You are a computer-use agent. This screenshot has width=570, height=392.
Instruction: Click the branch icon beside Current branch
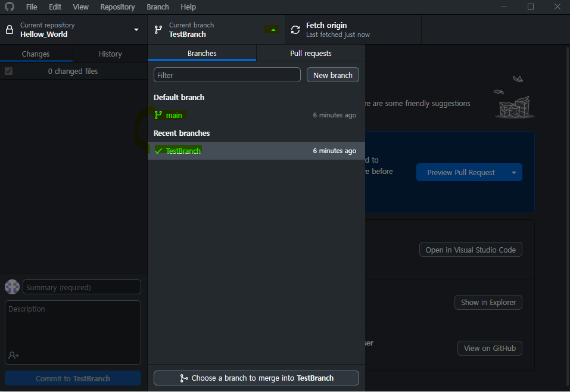158,30
